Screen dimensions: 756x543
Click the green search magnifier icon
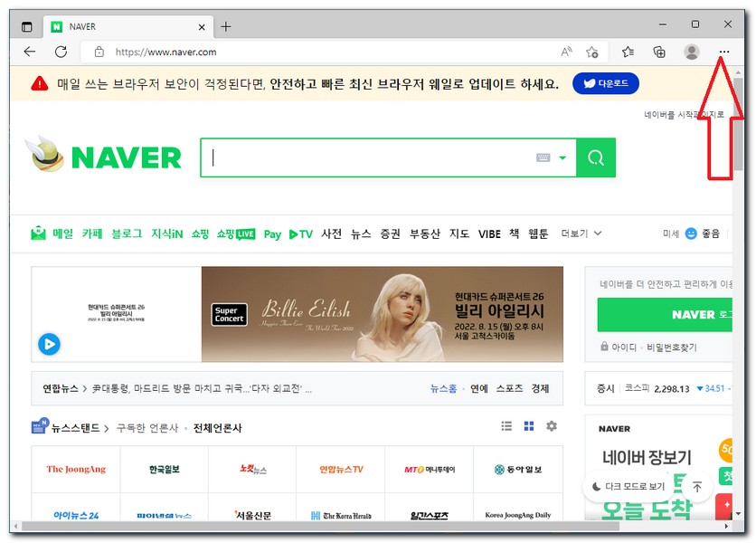coord(596,157)
